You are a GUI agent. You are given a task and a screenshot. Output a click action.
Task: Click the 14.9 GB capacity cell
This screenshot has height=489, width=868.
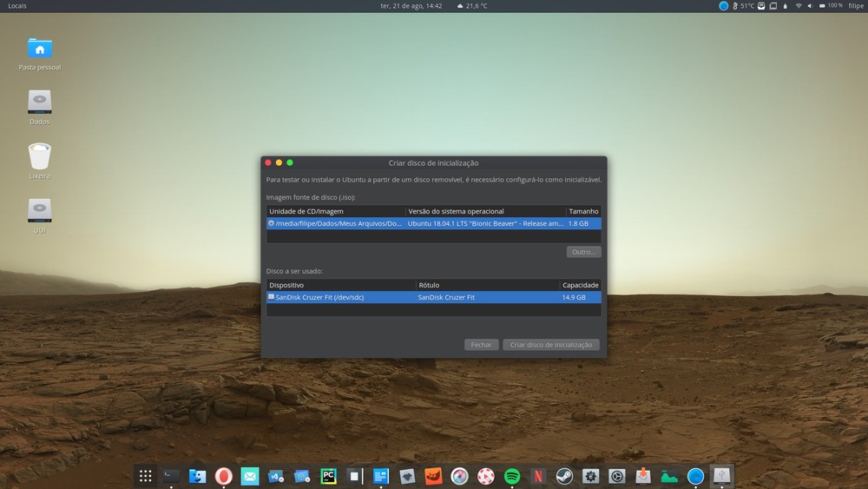tap(574, 297)
